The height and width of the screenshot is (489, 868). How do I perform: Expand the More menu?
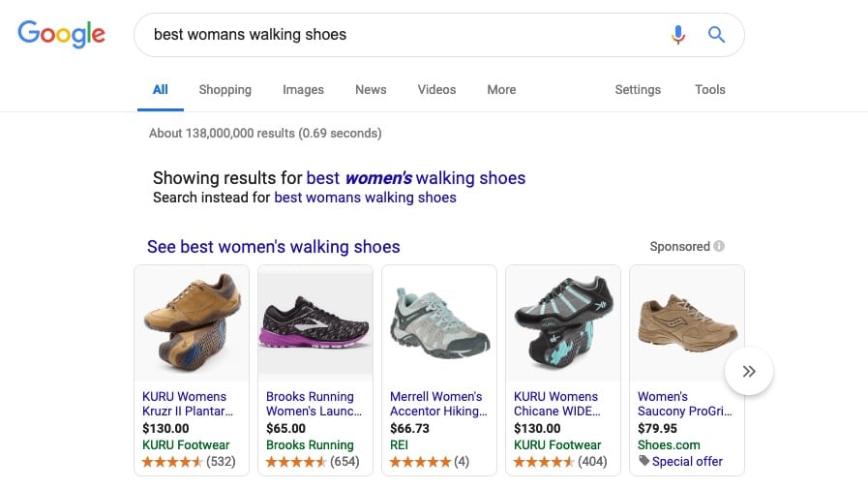[x=501, y=90]
